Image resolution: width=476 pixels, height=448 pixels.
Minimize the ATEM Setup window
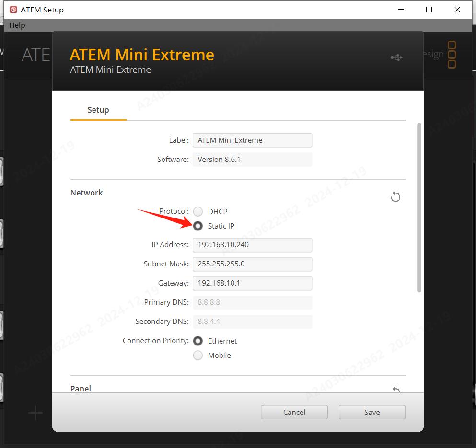tap(401, 10)
